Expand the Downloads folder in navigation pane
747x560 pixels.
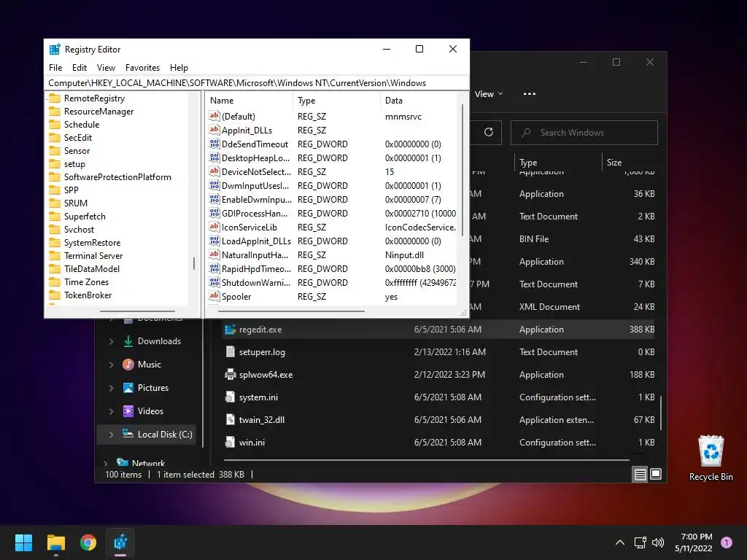pyautogui.click(x=111, y=341)
